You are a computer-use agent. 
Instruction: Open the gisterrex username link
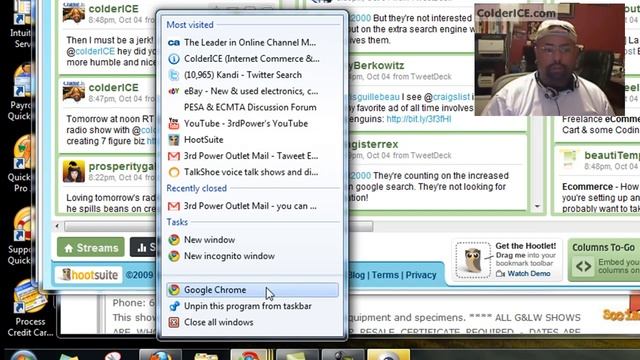(373, 144)
